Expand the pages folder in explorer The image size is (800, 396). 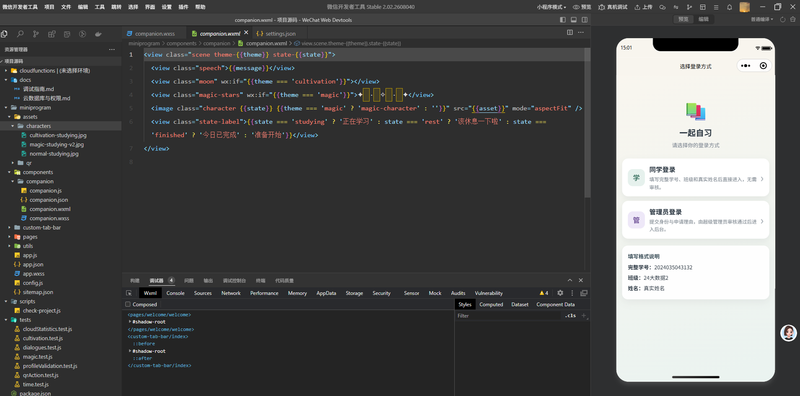click(x=30, y=237)
